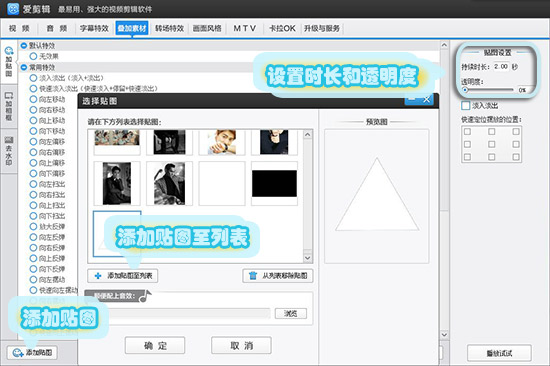
Task: Tick the center quick position checkbox
Action: [x=491, y=144]
